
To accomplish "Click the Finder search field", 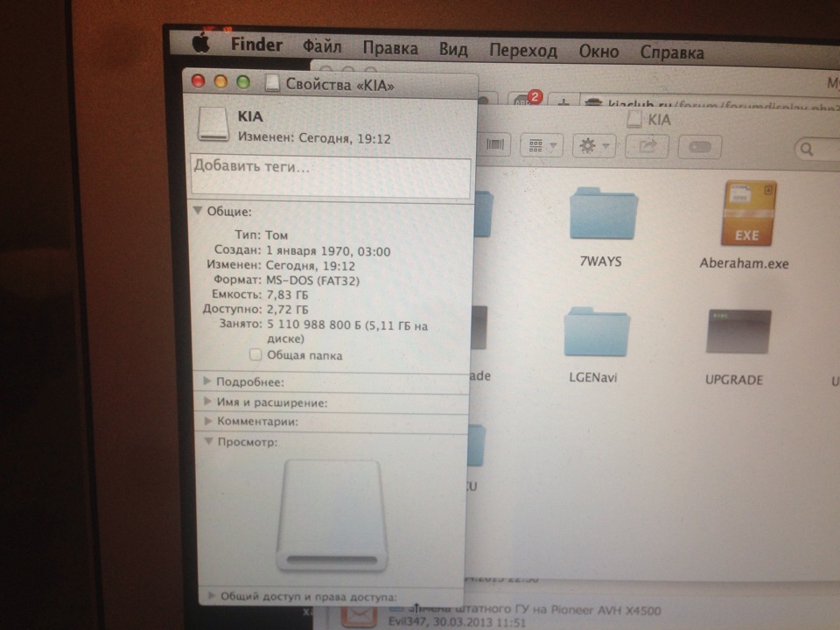I will [x=816, y=149].
